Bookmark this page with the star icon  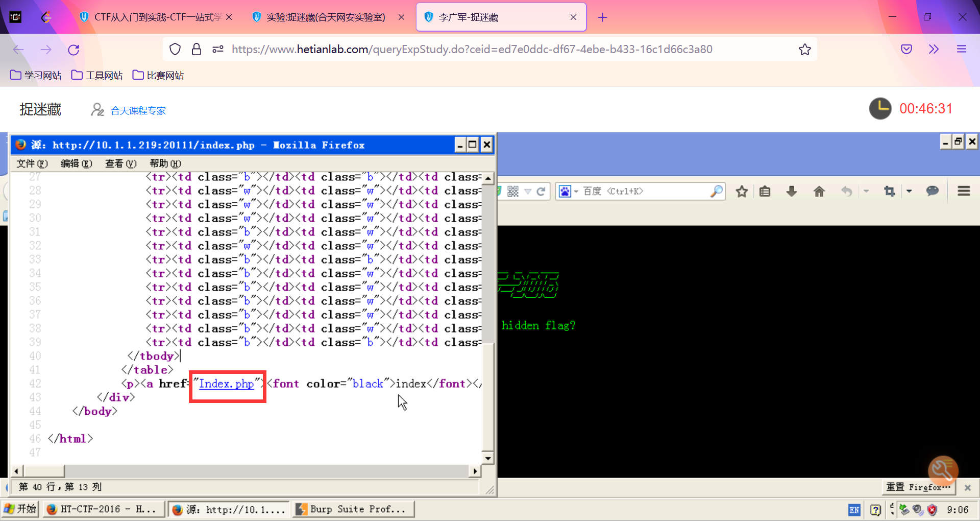pos(805,50)
